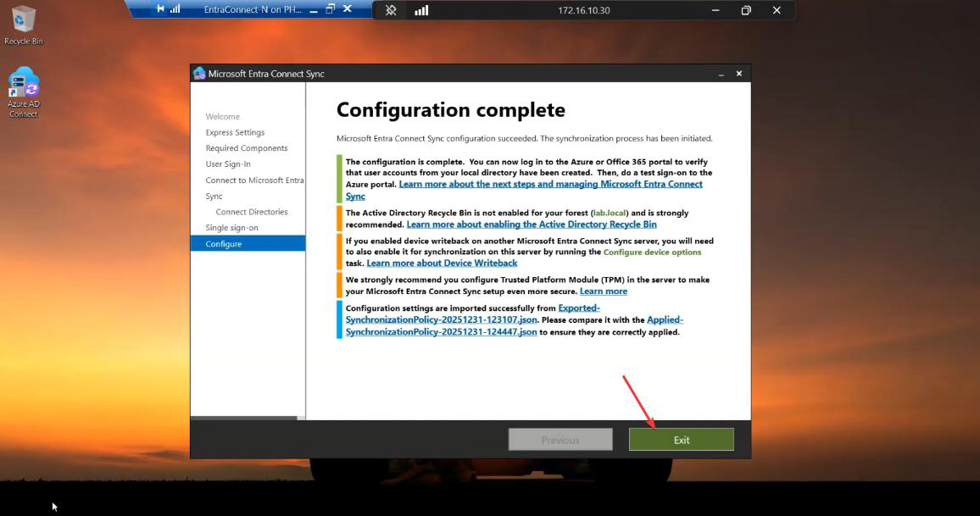Screen dimensions: 980x516
Task: Select the Required Components step
Action: coord(247,148)
